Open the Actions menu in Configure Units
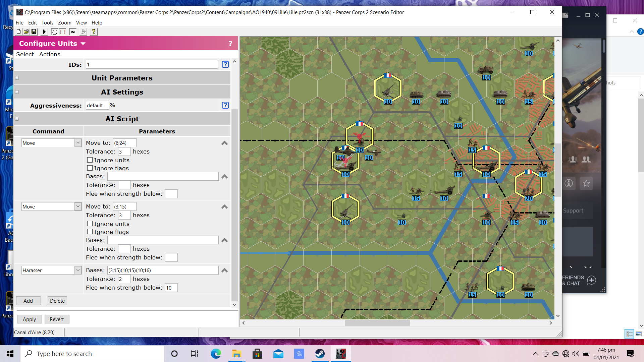The width and height of the screenshot is (644, 362). (50, 54)
